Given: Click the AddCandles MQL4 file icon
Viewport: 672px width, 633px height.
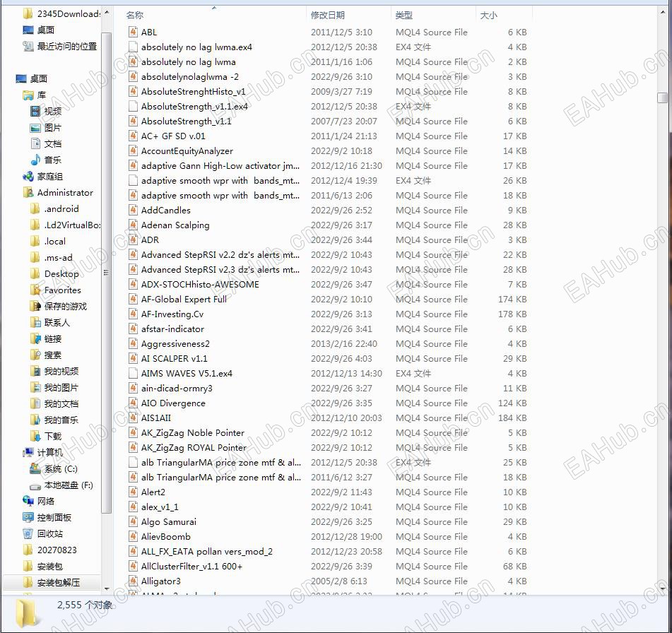Looking at the screenshot, I should [x=133, y=210].
